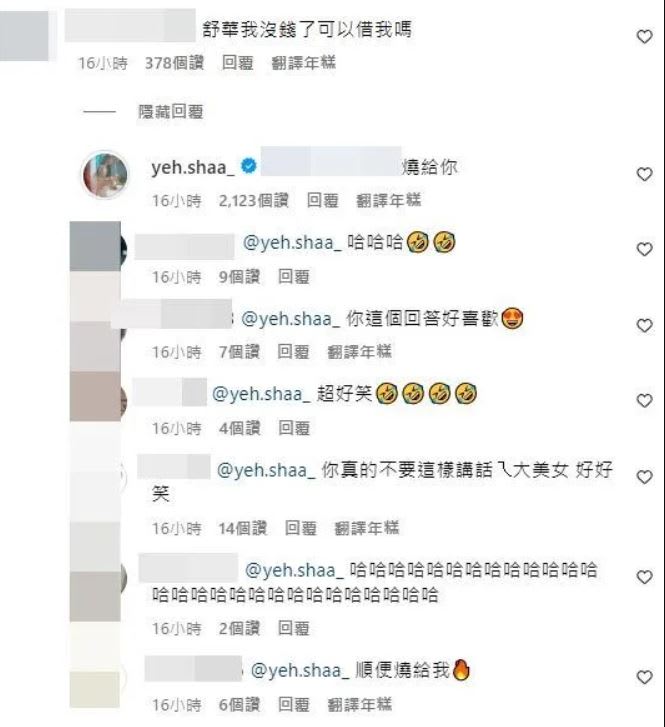Open yeh.shaa_ username in verified reply
Screen dimensions: 665x727
click(193, 167)
